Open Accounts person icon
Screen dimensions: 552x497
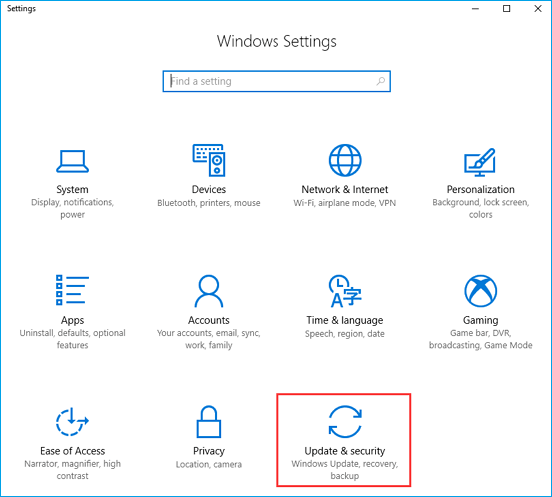tap(209, 291)
